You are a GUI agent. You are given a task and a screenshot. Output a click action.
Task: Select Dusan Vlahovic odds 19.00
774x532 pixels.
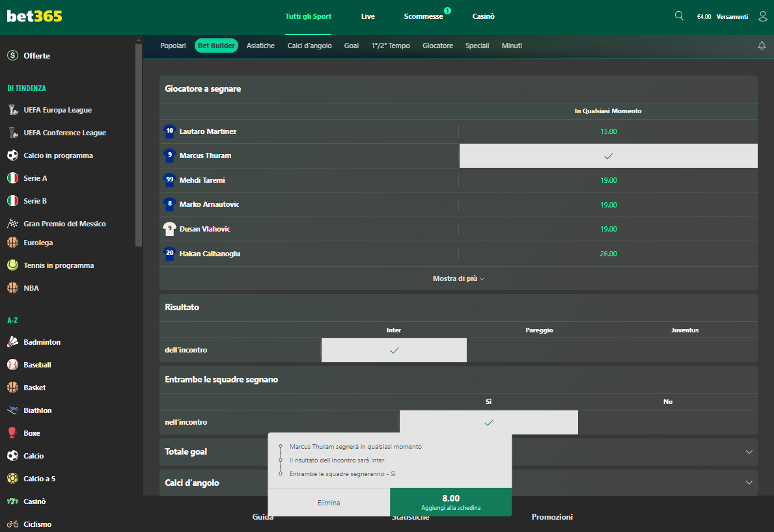[608, 230]
